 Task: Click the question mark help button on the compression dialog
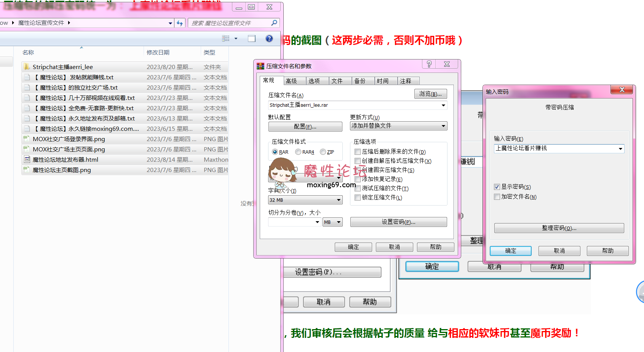tap(429, 64)
